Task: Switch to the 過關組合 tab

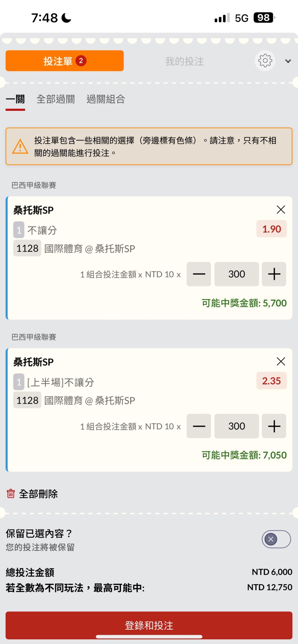Action: [106, 99]
